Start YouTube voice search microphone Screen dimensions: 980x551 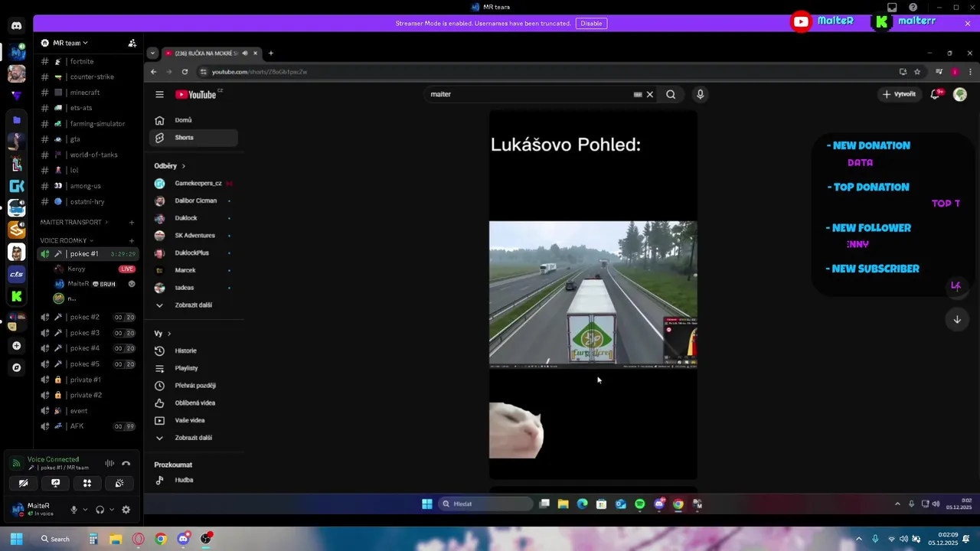[700, 94]
